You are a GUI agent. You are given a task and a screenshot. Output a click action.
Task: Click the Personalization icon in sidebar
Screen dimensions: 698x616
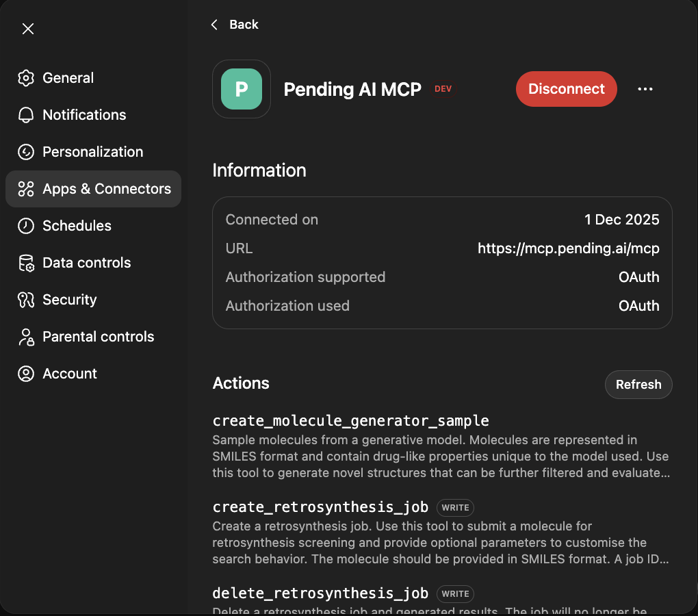pyautogui.click(x=26, y=152)
